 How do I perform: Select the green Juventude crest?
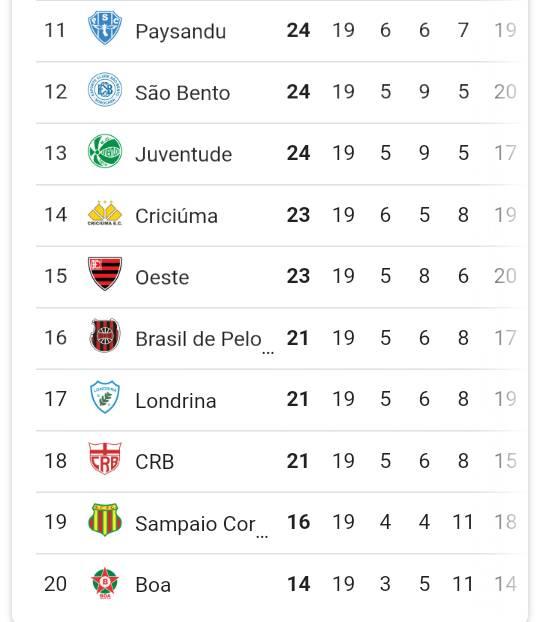tap(105, 151)
